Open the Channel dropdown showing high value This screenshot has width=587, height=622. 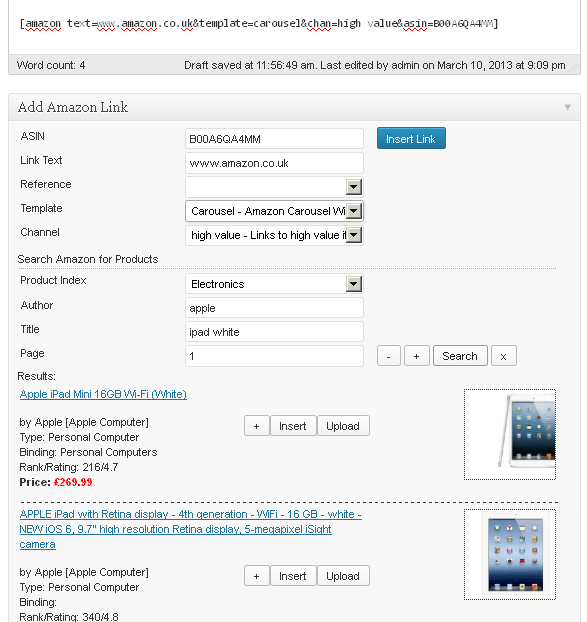pyautogui.click(x=274, y=235)
